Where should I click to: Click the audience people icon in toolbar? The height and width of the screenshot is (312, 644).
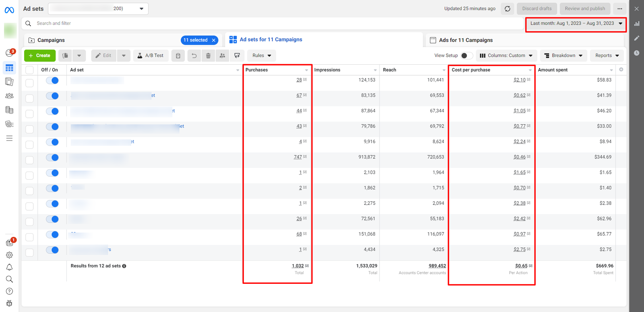pos(222,55)
